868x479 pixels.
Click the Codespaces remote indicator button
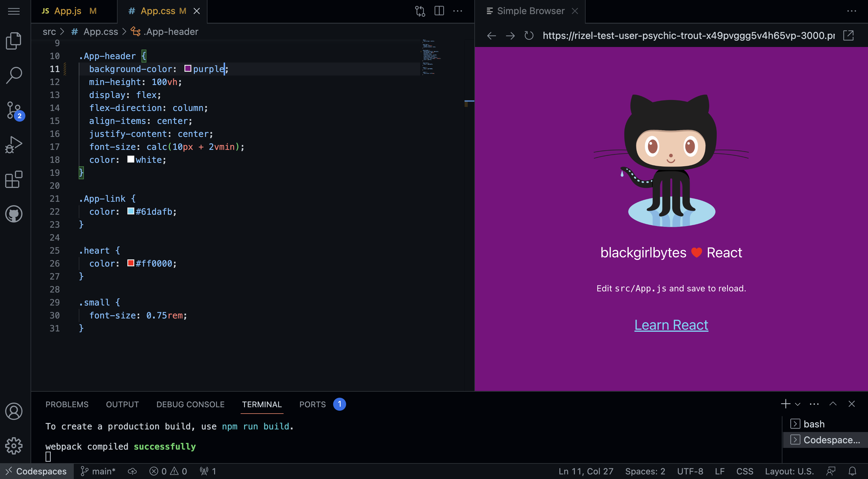[37, 471]
